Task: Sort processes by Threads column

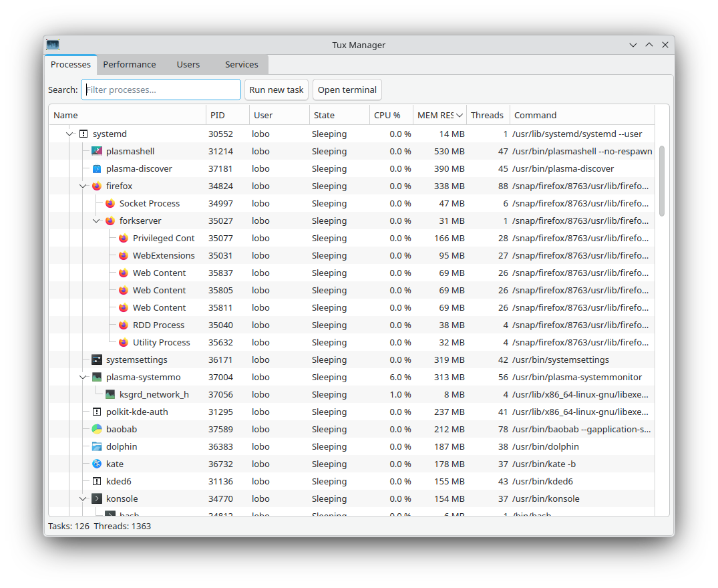Action: click(488, 115)
